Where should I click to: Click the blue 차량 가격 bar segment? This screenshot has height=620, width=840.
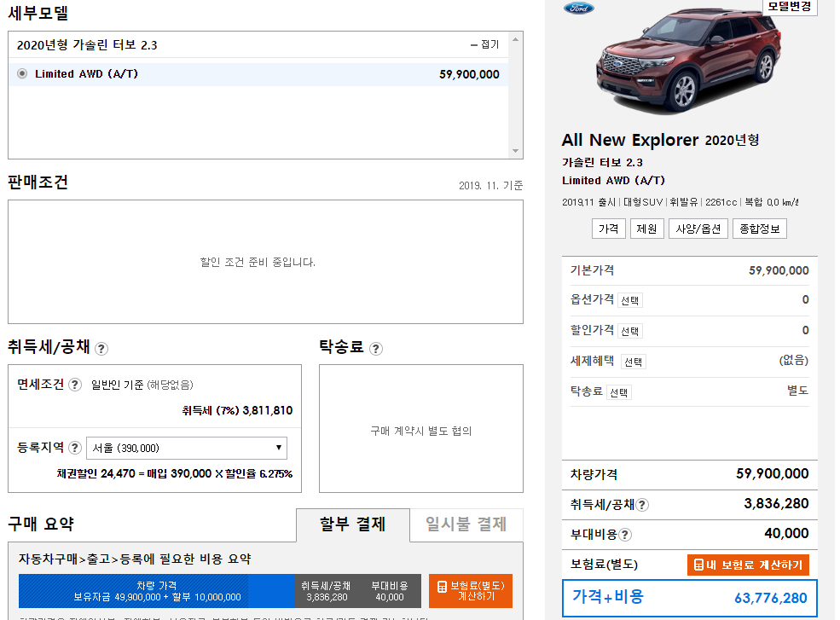tap(157, 591)
